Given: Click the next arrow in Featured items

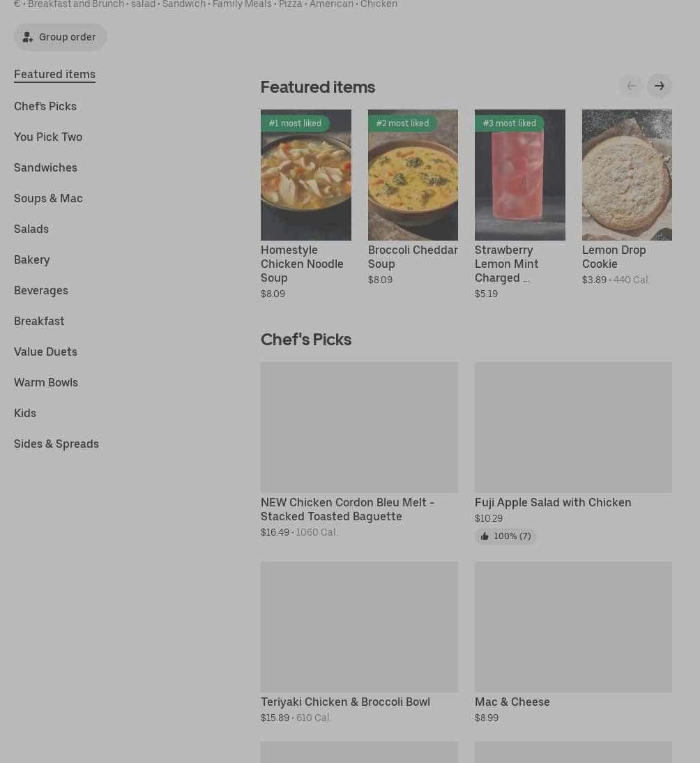Looking at the screenshot, I should 659,86.
